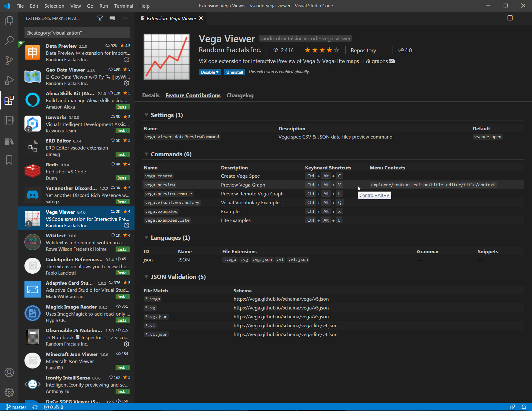532x411 pixels.
Task: Open the Selection menu
Action: (54, 6)
